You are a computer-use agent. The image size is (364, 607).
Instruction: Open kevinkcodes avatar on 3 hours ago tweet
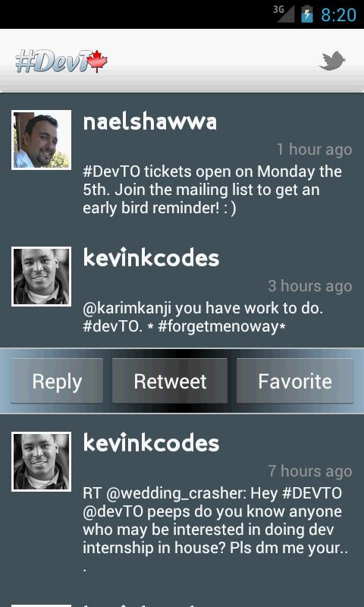[x=42, y=276]
